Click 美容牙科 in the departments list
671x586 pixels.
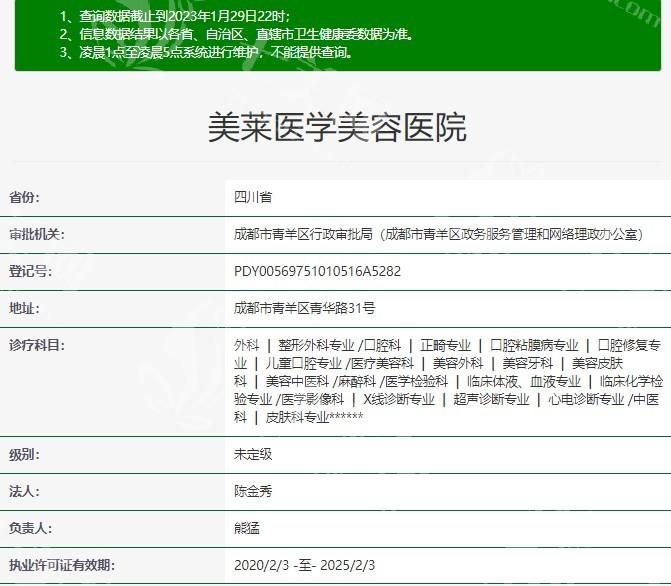tap(527, 363)
